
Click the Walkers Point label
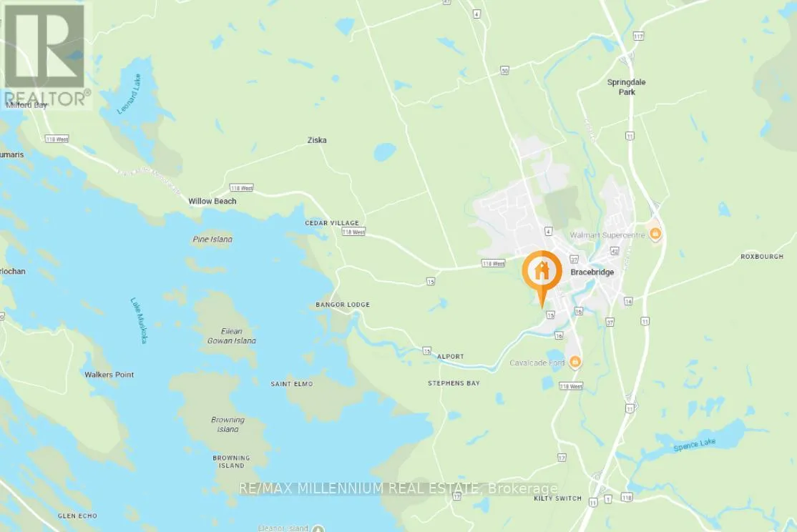(x=109, y=375)
